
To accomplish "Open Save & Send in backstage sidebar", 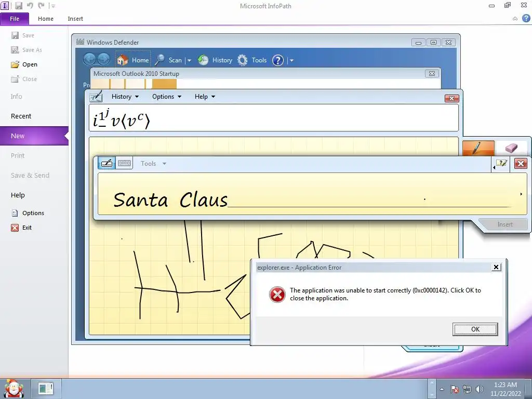I will (x=30, y=175).
